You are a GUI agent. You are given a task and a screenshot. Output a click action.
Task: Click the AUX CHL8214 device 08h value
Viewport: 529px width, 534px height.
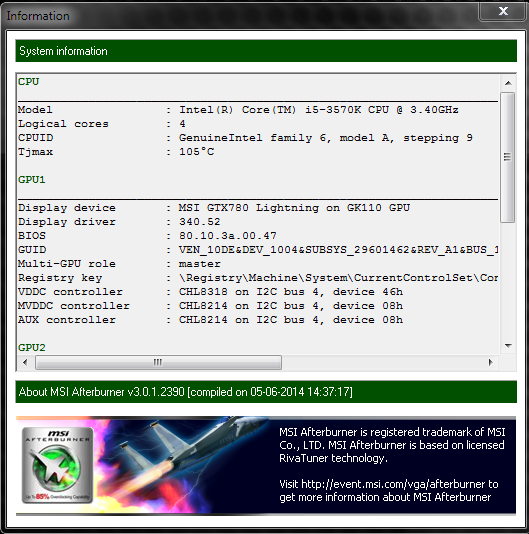291,319
